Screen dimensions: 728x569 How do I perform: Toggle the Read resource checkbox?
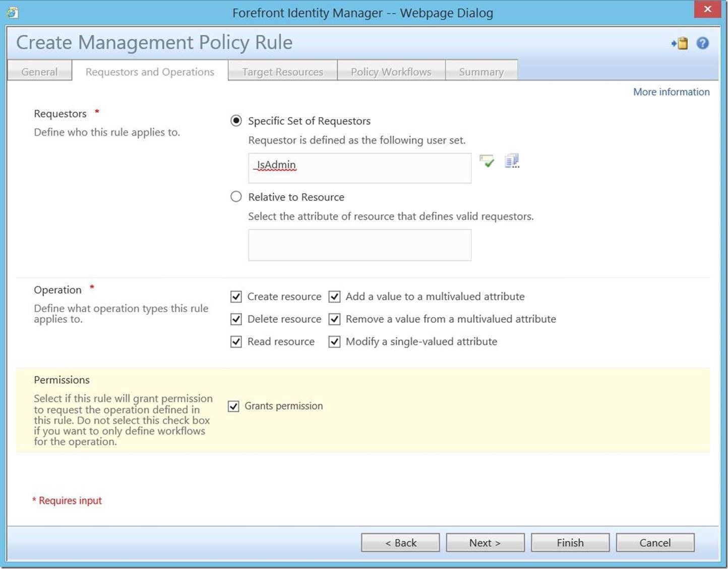(236, 342)
